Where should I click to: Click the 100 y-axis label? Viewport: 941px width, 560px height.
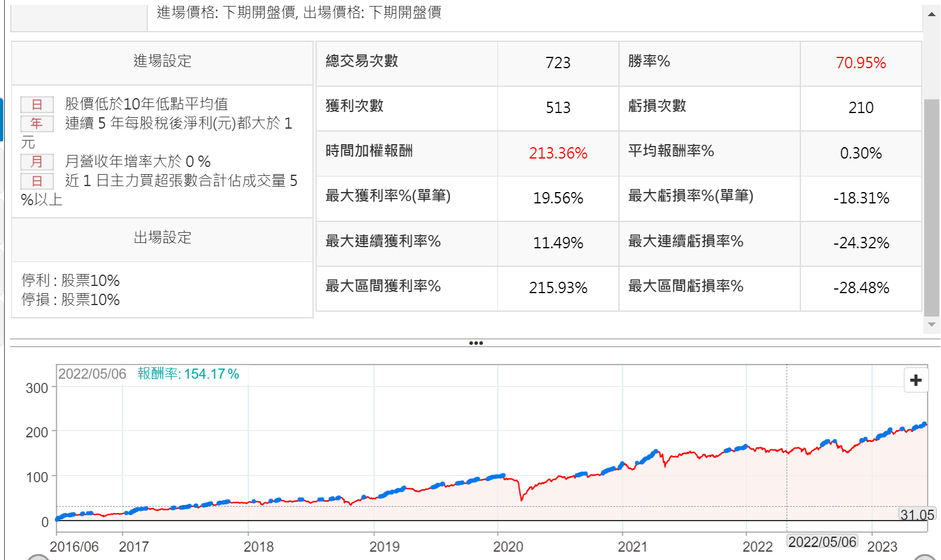pyautogui.click(x=37, y=477)
